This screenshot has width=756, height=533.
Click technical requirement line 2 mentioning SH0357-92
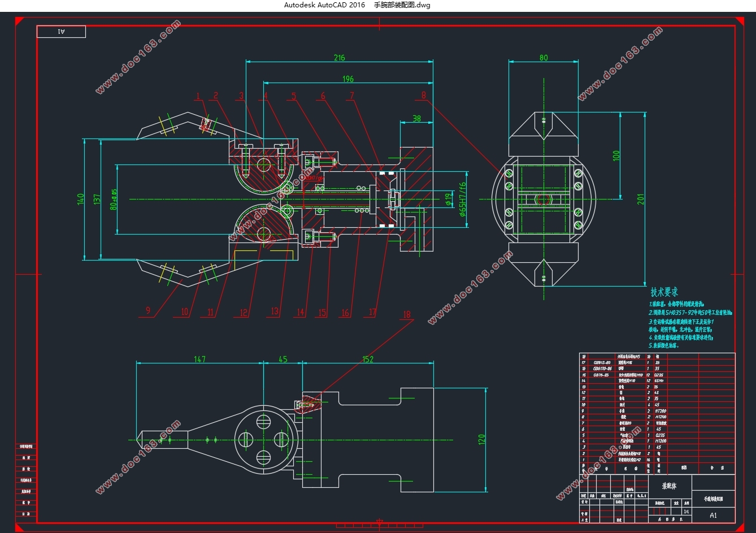(x=690, y=313)
